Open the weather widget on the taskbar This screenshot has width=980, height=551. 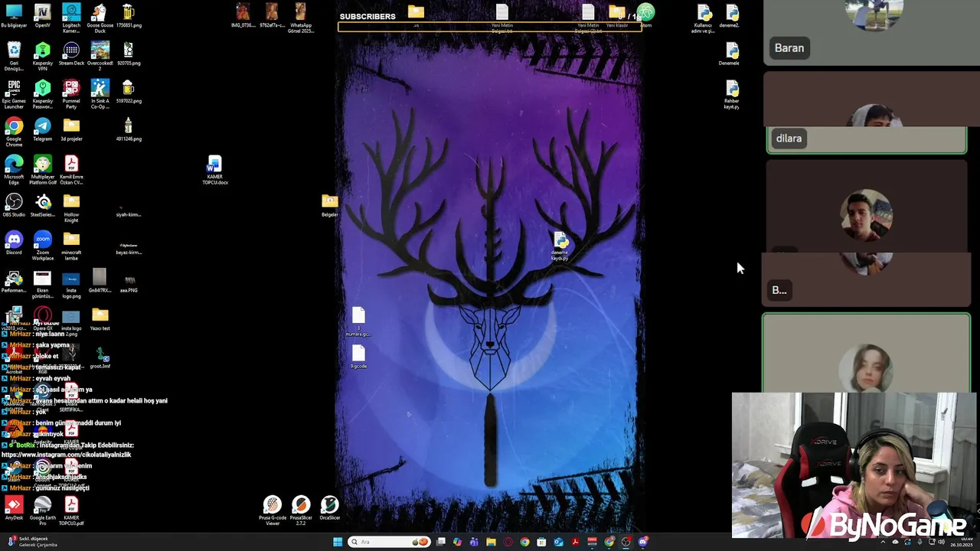click(x=32, y=542)
